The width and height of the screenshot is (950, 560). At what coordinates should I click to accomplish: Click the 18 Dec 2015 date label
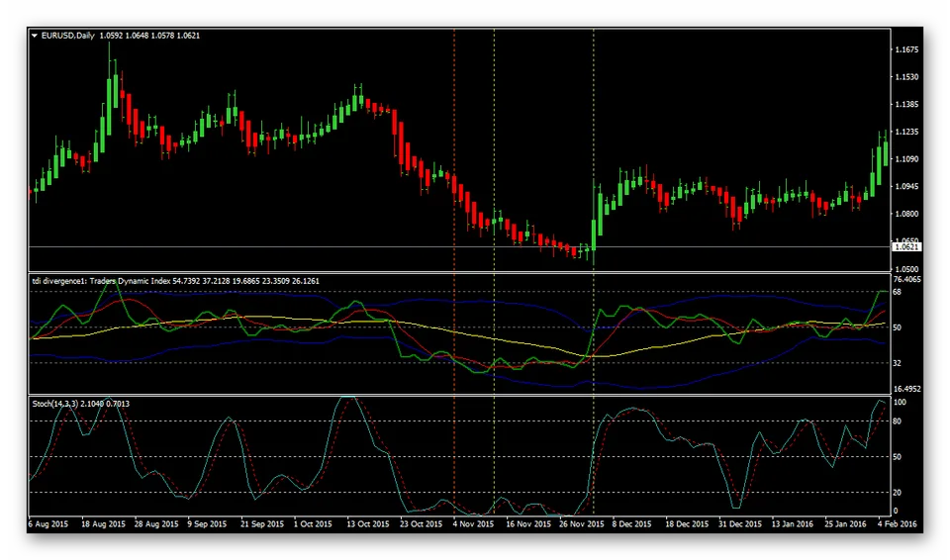[x=687, y=523]
